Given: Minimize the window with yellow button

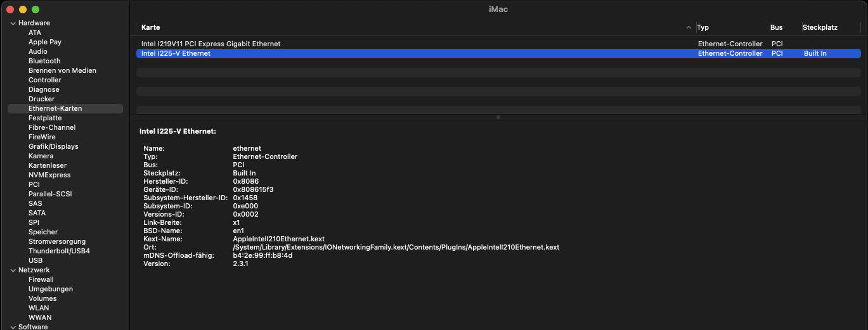Looking at the screenshot, I should click(23, 10).
